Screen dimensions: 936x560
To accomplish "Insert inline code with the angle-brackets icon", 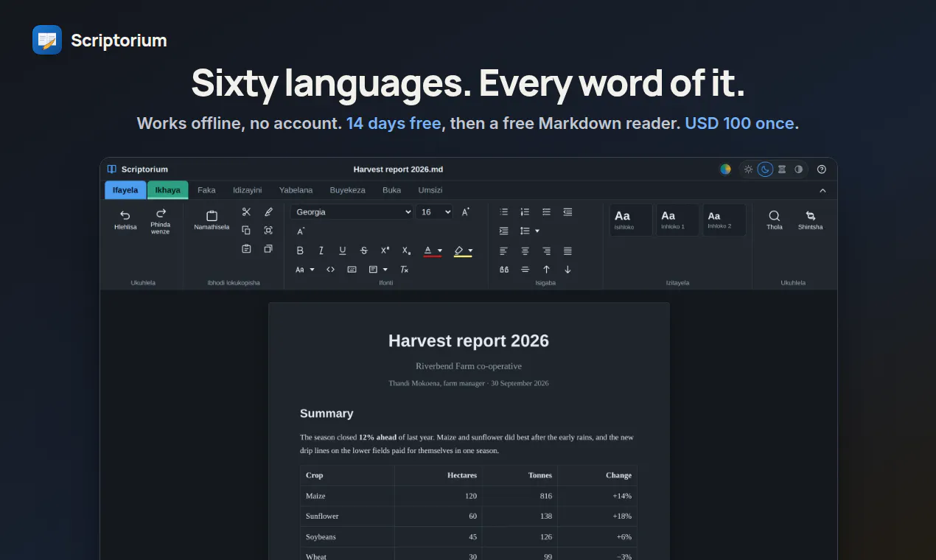I will tap(331, 270).
